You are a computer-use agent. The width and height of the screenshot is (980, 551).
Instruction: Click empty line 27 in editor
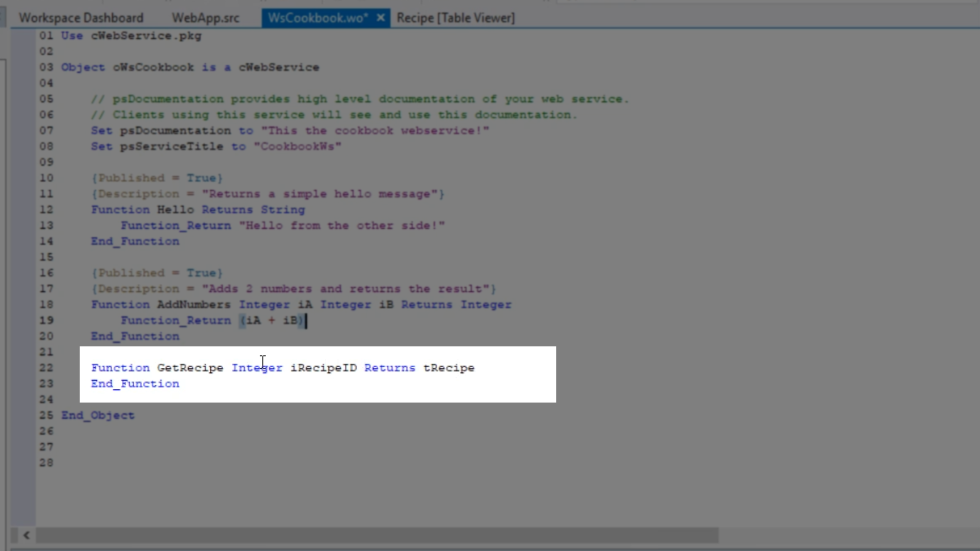(x=306, y=447)
